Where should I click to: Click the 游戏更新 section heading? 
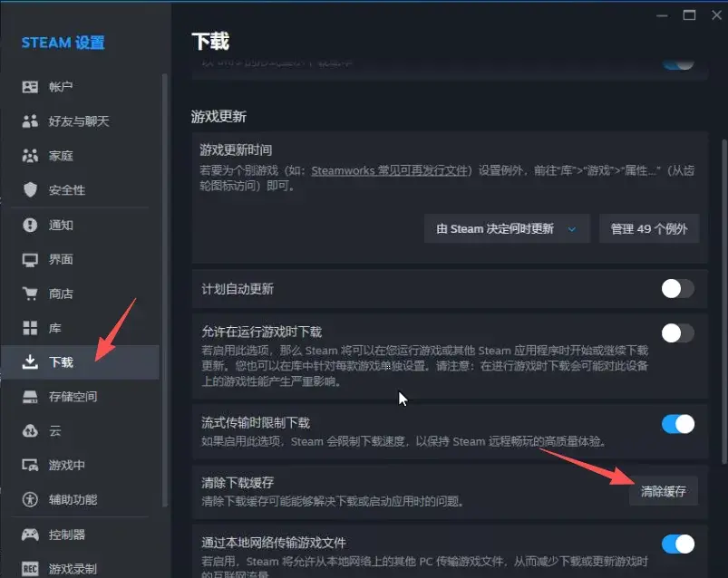click(x=218, y=117)
